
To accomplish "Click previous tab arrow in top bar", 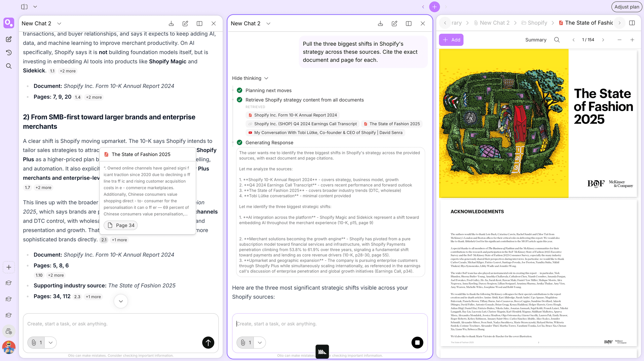I will [423, 7].
